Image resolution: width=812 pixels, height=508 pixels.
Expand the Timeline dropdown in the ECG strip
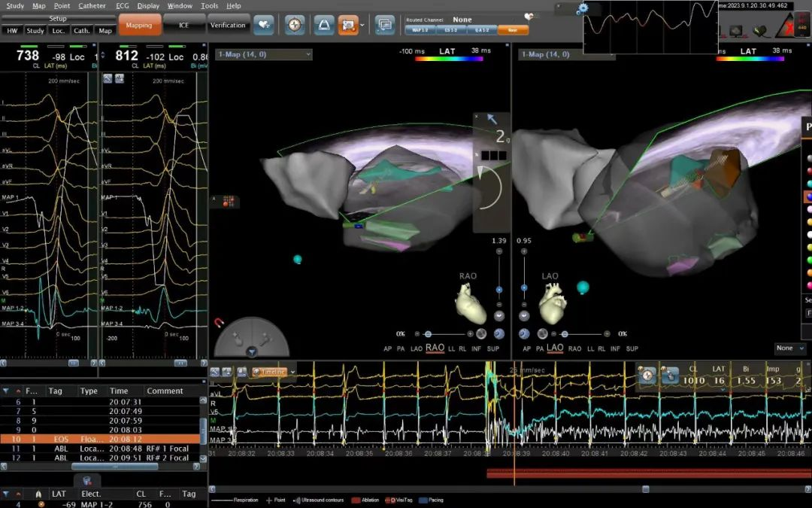(x=292, y=372)
